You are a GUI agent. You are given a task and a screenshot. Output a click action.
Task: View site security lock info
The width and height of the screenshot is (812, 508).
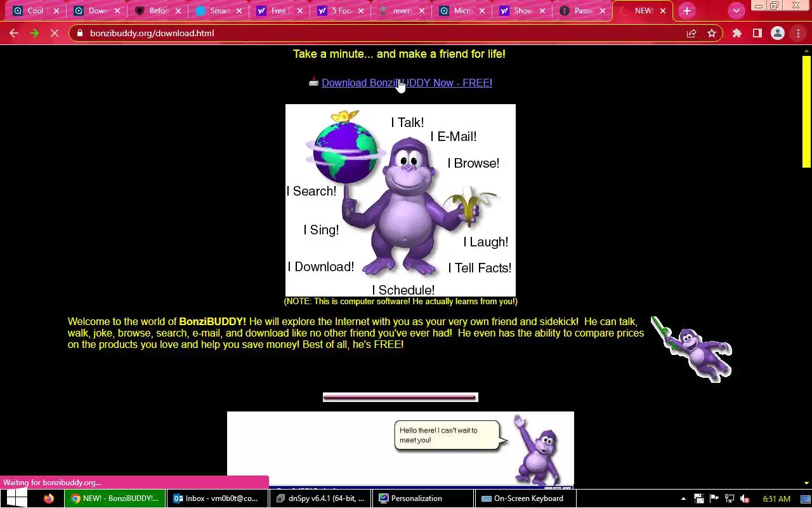pos(80,33)
